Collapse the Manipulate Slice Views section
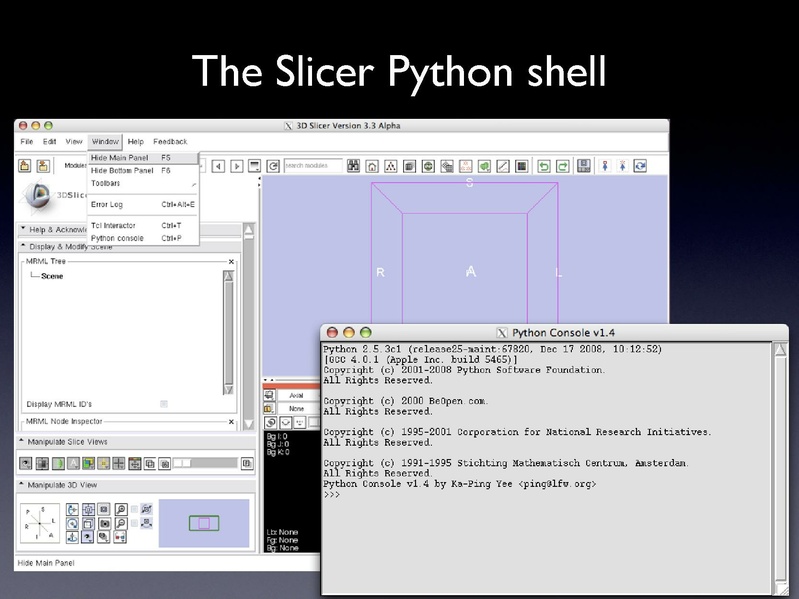Viewport: 799px width, 599px height. tap(21, 441)
